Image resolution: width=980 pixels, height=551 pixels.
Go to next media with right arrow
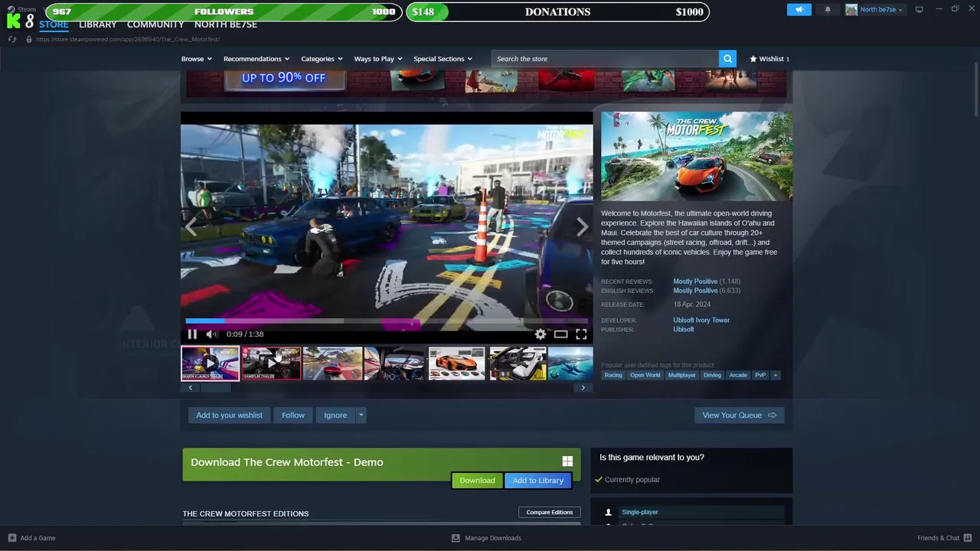583,227
